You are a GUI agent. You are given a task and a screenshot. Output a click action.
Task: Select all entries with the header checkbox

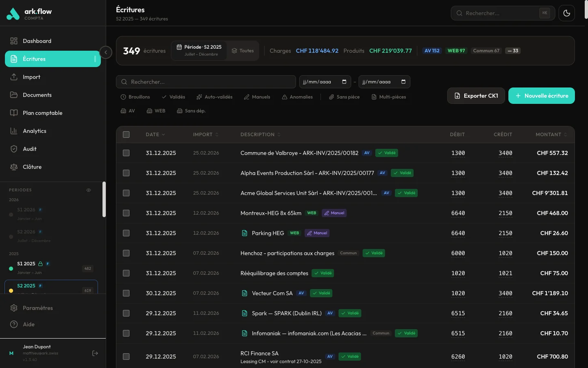[x=126, y=135]
